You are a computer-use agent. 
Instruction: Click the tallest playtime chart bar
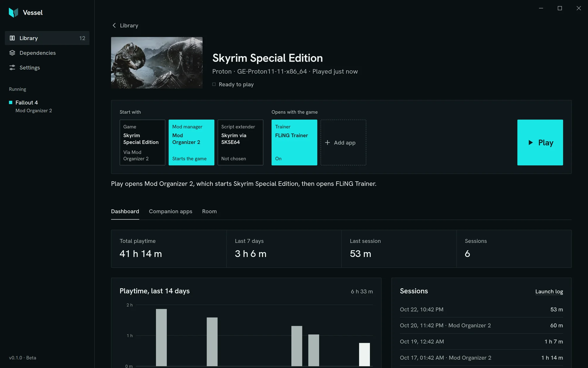click(161, 337)
